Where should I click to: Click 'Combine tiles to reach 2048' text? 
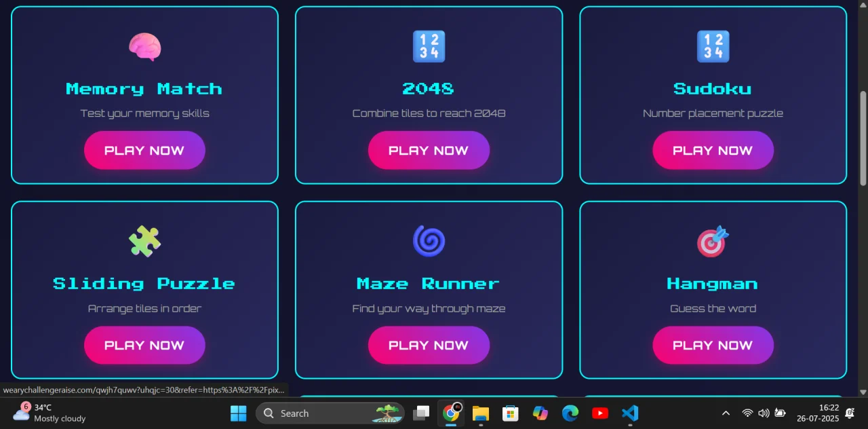click(429, 113)
